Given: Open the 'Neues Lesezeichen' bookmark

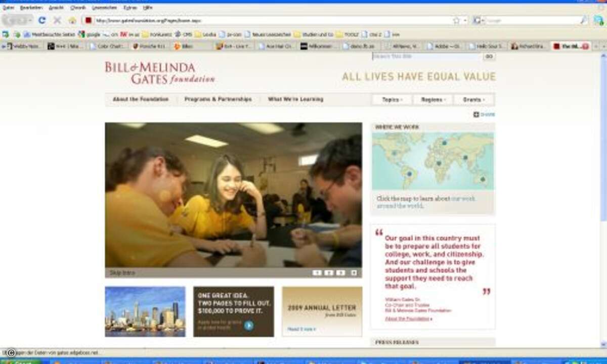Looking at the screenshot, I should pyautogui.click(x=269, y=34).
